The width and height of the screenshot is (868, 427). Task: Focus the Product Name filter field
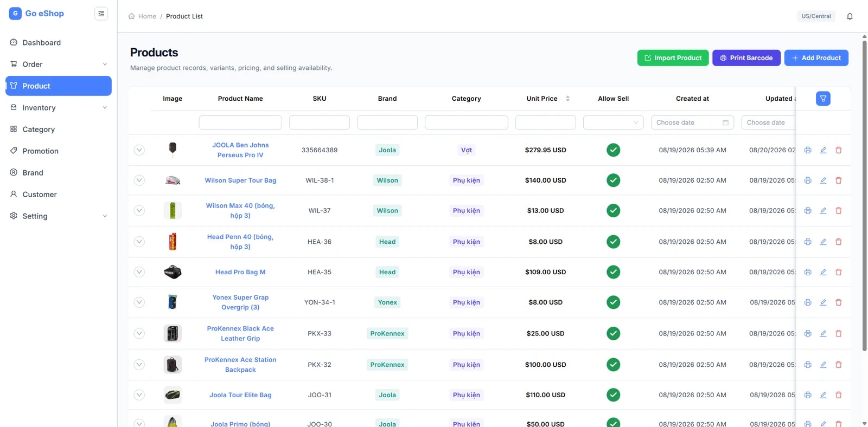pos(240,122)
